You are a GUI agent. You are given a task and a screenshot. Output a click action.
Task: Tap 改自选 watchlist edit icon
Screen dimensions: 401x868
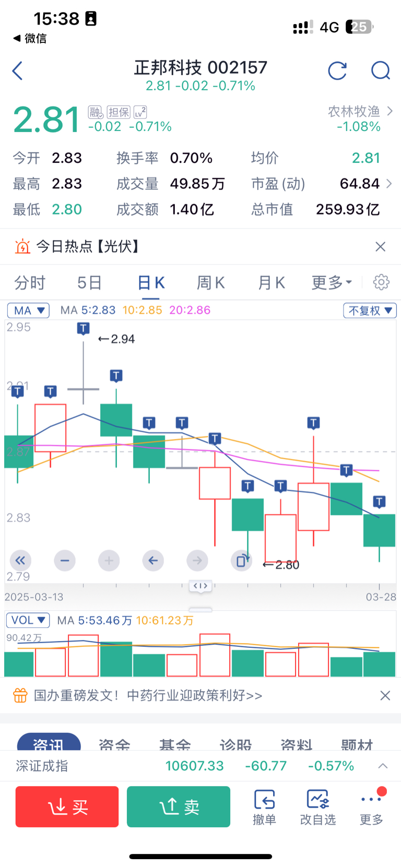317,806
